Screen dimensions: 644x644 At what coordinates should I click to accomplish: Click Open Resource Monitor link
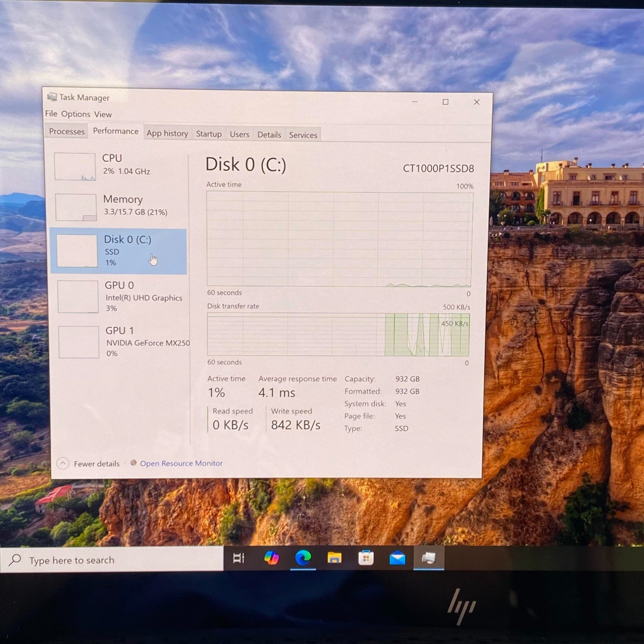tap(181, 463)
